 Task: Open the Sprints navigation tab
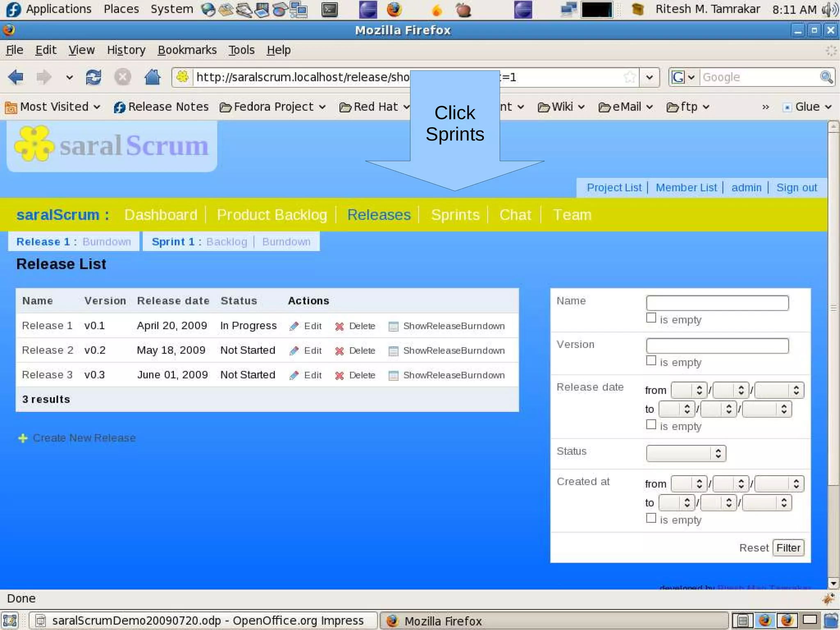(x=455, y=215)
